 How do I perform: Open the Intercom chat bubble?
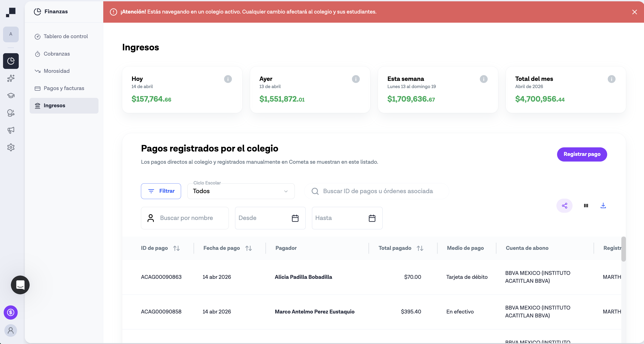point(20,285)
